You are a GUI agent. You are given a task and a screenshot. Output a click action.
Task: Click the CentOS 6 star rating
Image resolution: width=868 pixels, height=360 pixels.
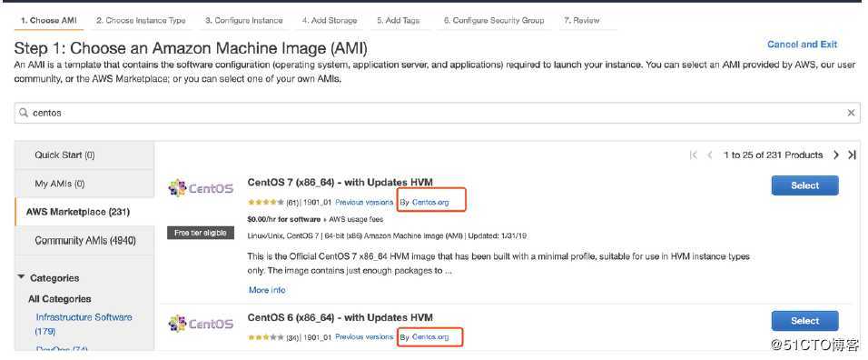[266, 336]
